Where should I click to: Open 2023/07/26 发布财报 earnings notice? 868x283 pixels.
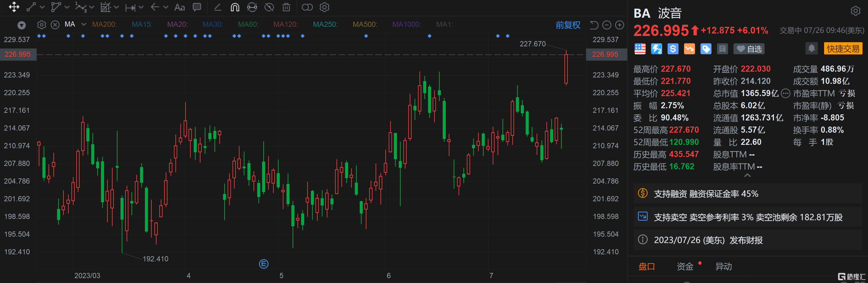[747, 240]
